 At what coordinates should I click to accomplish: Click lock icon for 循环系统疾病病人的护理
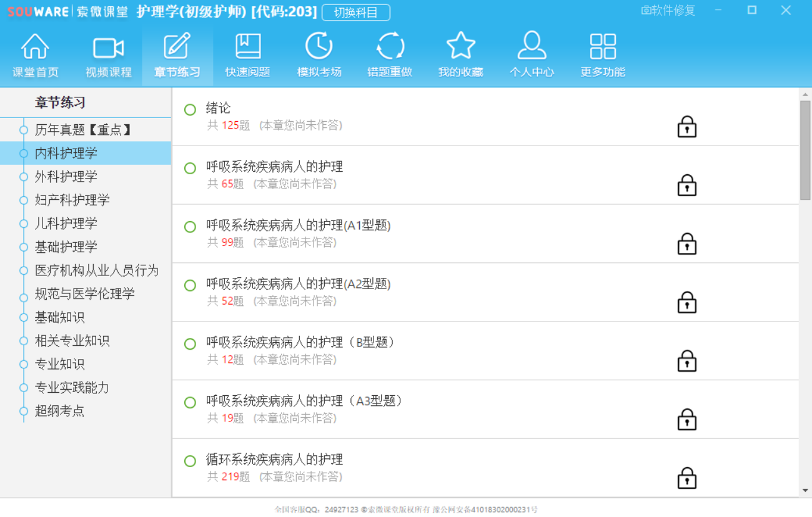click(687, 479)
